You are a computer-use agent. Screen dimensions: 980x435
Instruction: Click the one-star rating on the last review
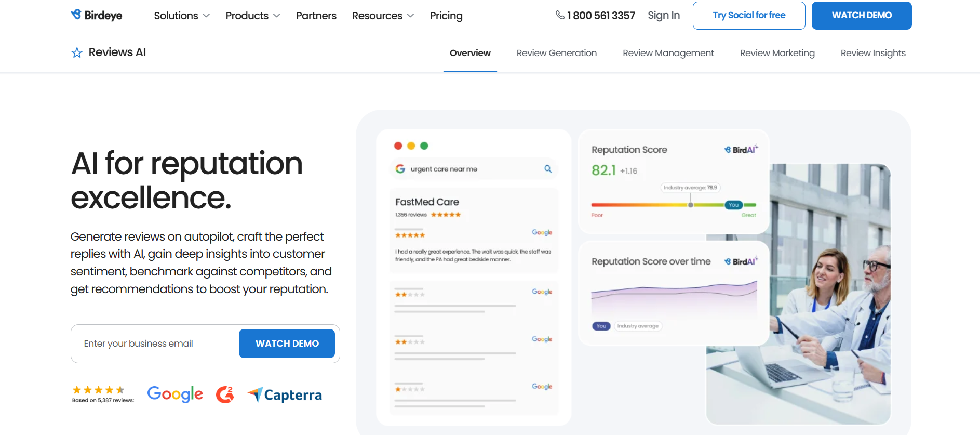click(x=410, y=389)
